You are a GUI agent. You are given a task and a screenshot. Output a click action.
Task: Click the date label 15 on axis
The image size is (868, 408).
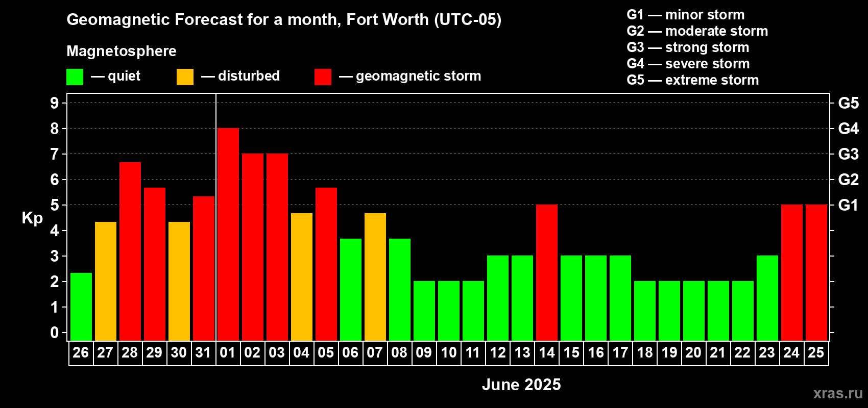(571, 352)
